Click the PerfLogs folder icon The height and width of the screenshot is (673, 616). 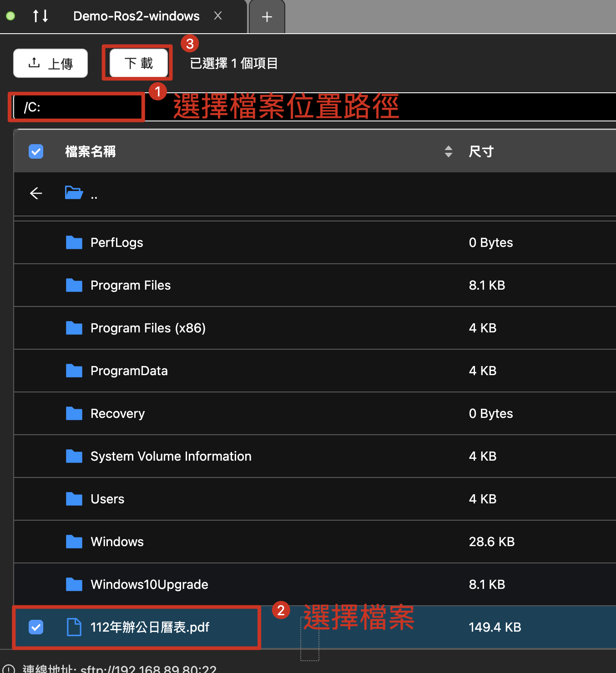(74, 242)
